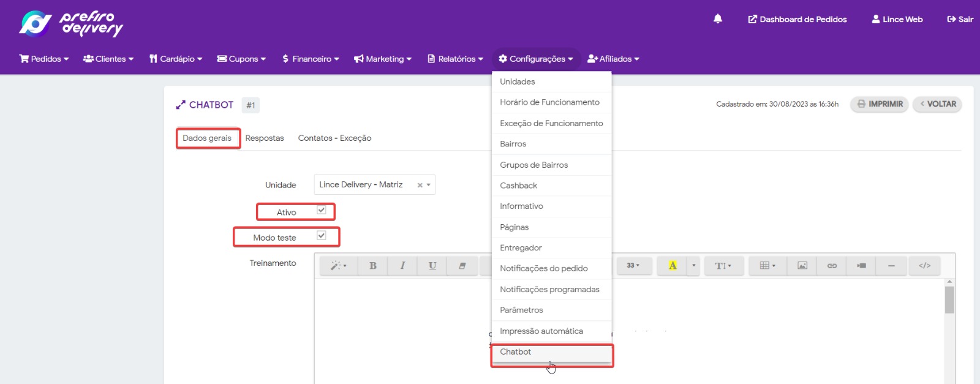This screenshot has width=980, height=384.
Task: Apply underline formatting in editor
Action: point(432,266)
